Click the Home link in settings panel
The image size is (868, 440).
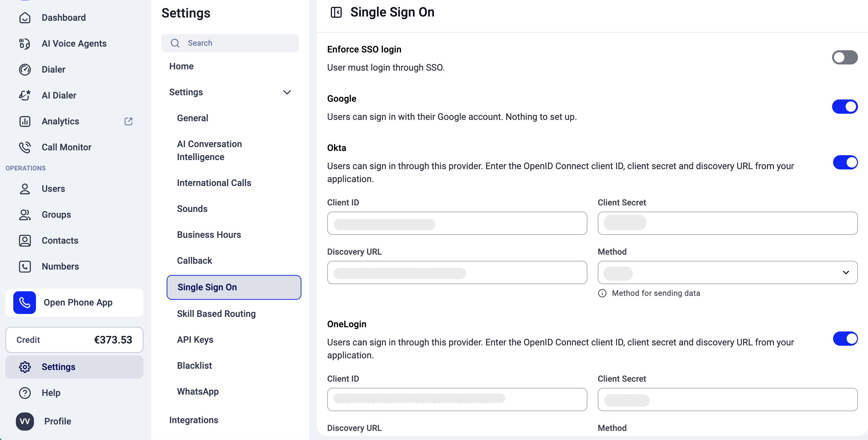[181, 66]
